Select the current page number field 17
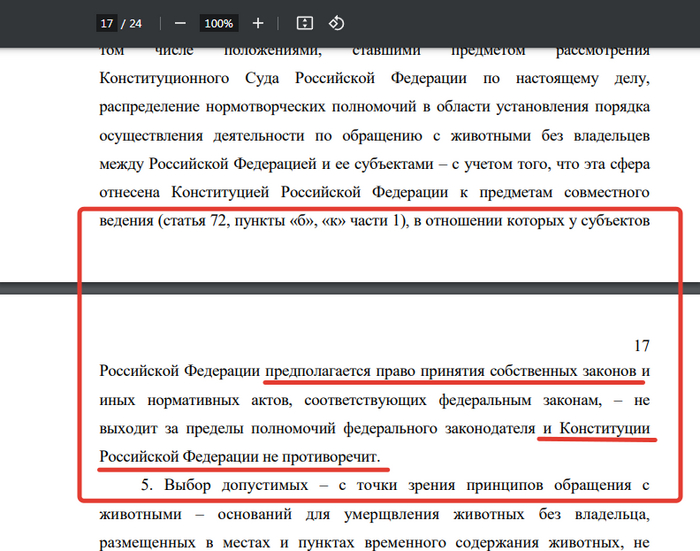This screenshot has height=551, width=700. tap(107, 23)
